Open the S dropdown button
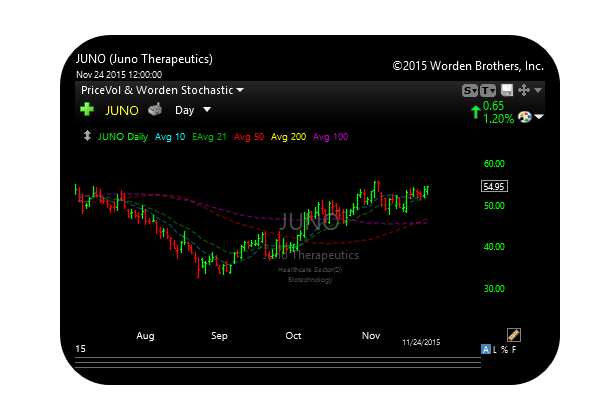Viewport: 600px width, 400px height. pos(470,90)
